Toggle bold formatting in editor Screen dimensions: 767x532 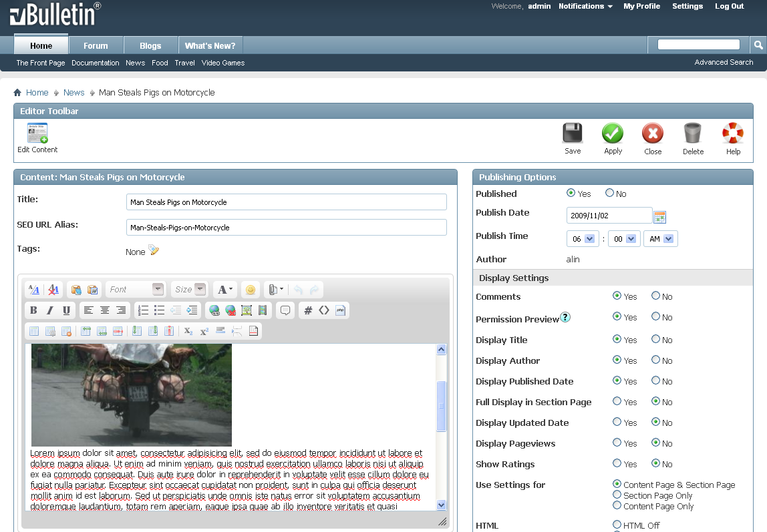[33, 310]
